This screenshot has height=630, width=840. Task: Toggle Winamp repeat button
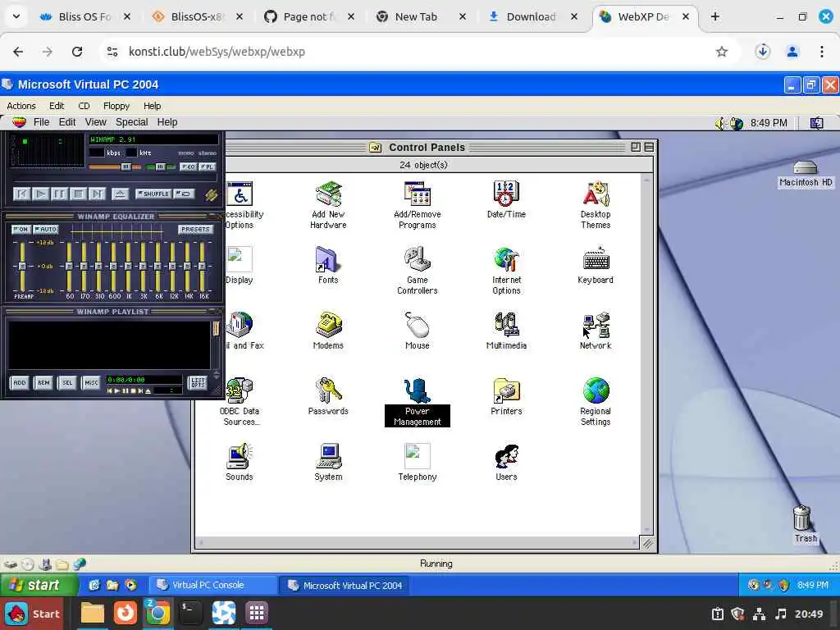pos(184,194)
